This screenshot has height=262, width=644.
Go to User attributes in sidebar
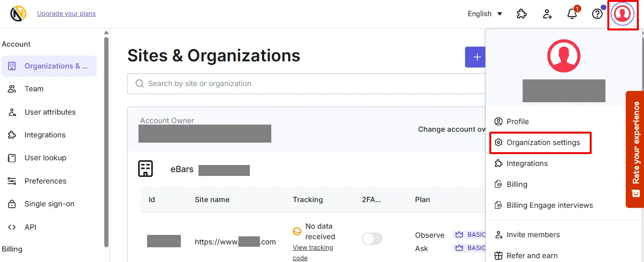pos(49,112)
